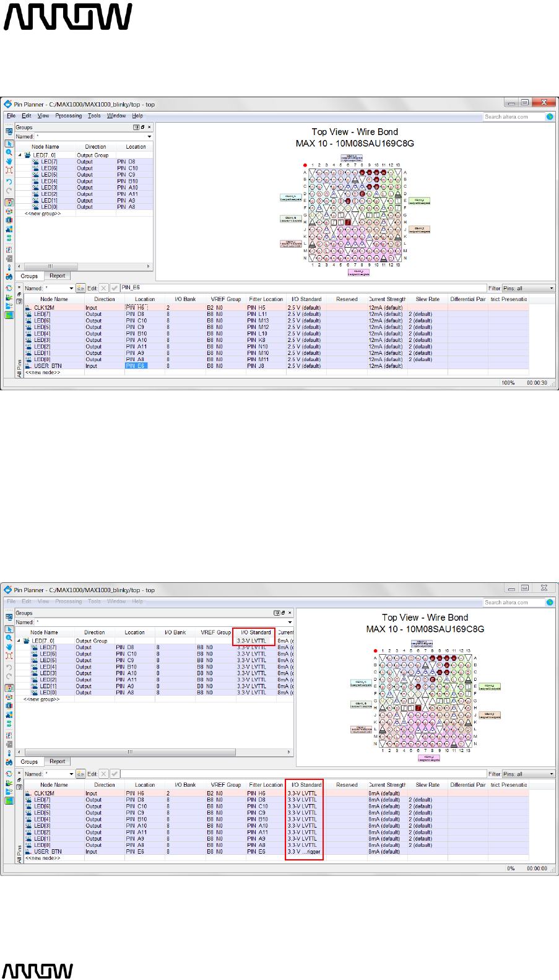Select the pointer tool in first Pin Planner window
The image size is (559, 980).
(x=9, y=144)
